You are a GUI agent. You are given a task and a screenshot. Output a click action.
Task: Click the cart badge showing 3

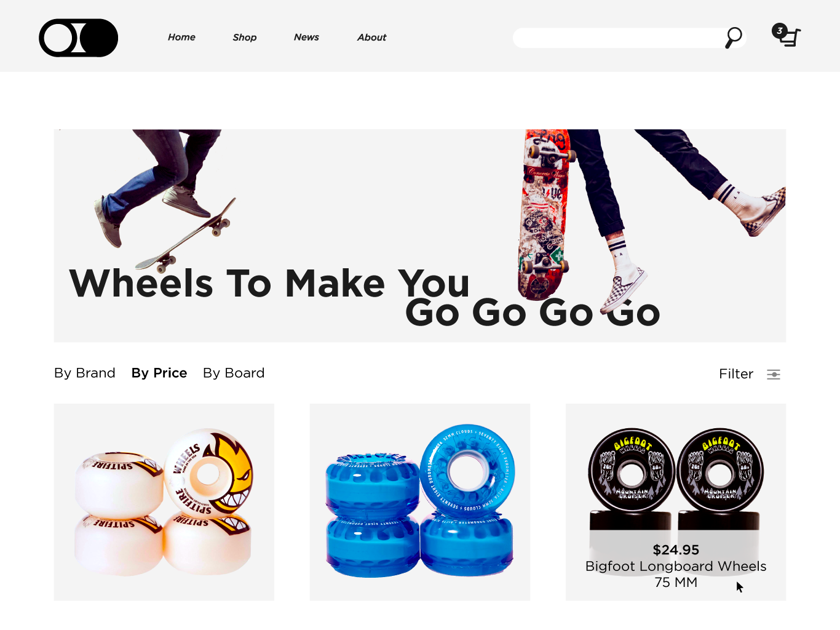coord(780,31)
